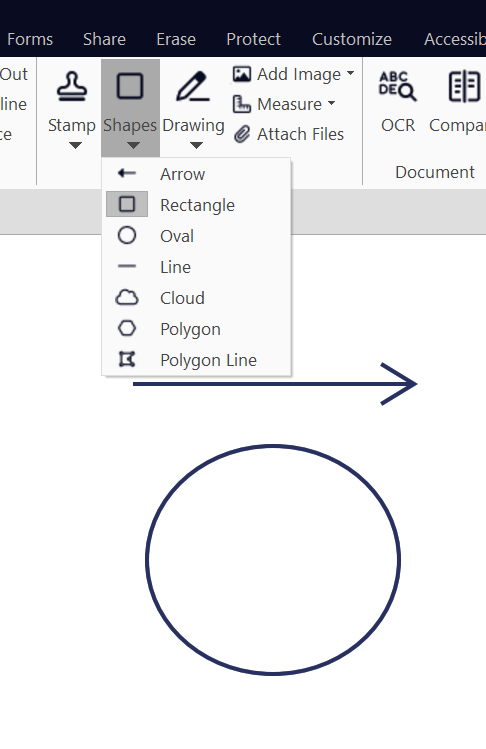Choose the Cloud shape icon
Viewport: 486px width, 749px height.
tap(127, 298)
